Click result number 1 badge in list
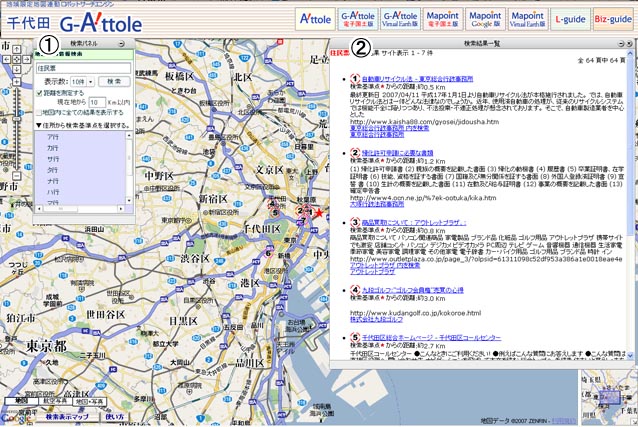Screen dimensions: 638x427 (x=355, y=79)
